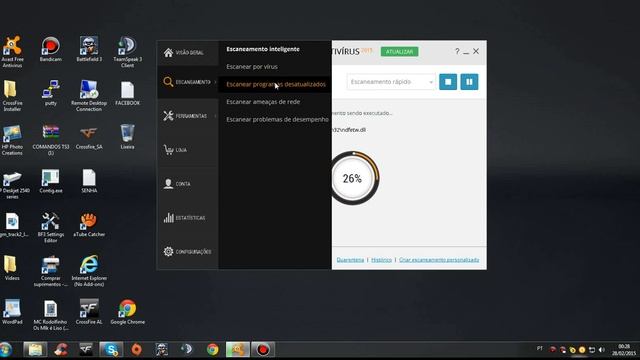
Task: Open the Conta account section
Action: click(187, 184)
